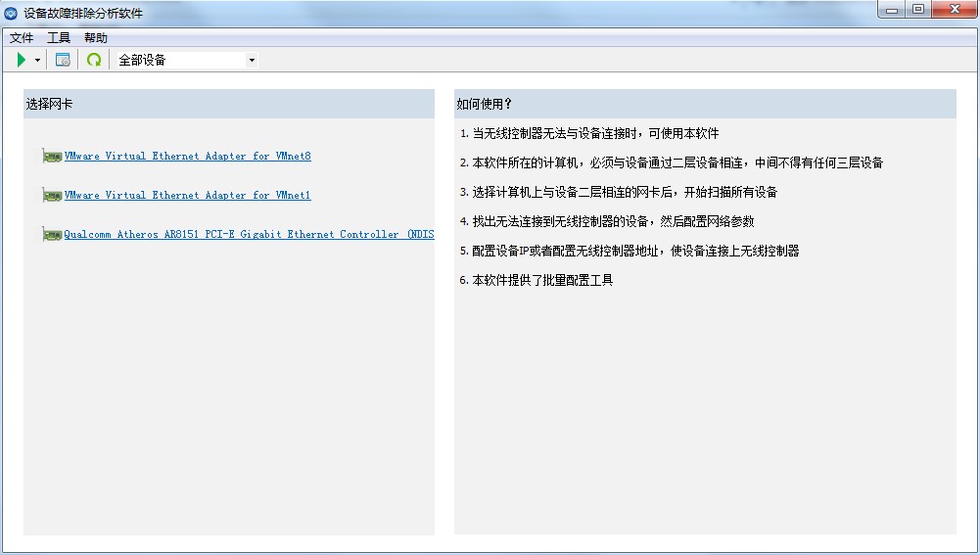Click the green refresh icon
This screenshot has height=555, width=980.
[x=94, y=60]
